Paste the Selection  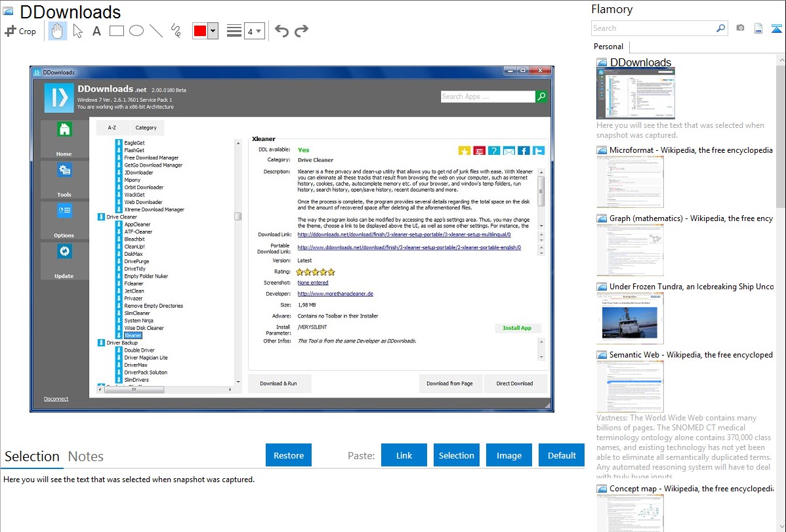[x=456, y=455]
